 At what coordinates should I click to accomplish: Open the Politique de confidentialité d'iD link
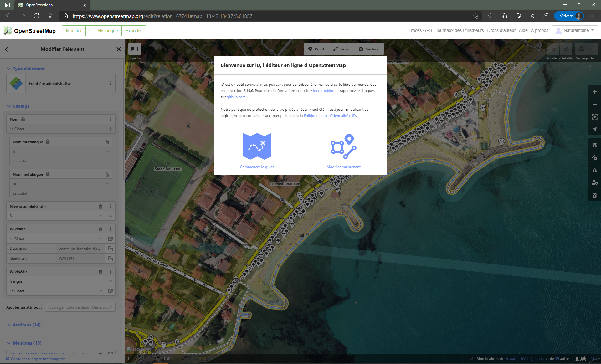point(330,116)
